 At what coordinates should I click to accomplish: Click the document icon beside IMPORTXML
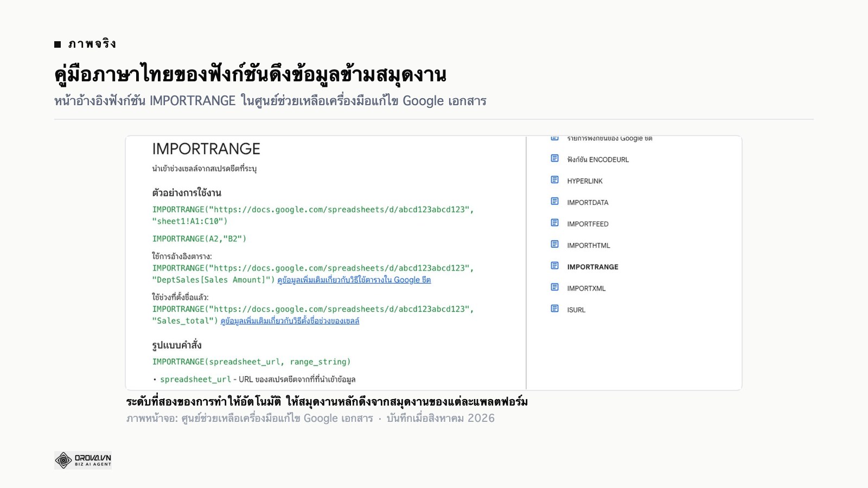click(554, 287)
